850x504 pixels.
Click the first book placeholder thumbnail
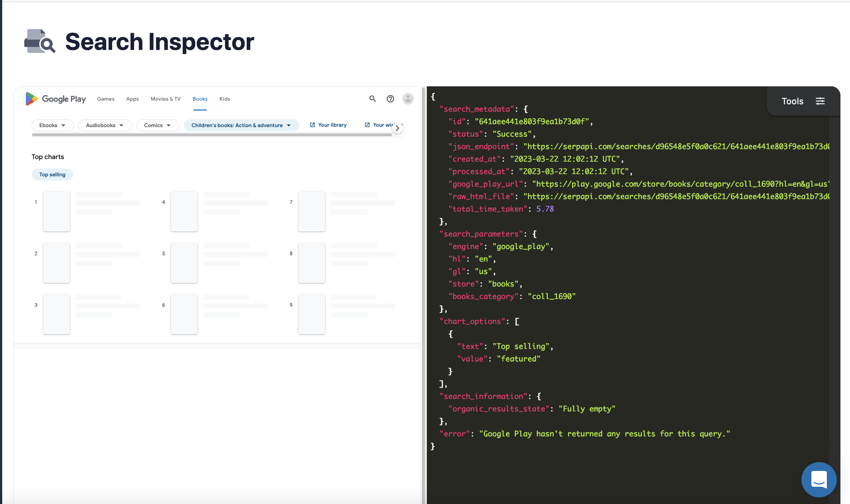pyautogui.click(x=56, y=211)
